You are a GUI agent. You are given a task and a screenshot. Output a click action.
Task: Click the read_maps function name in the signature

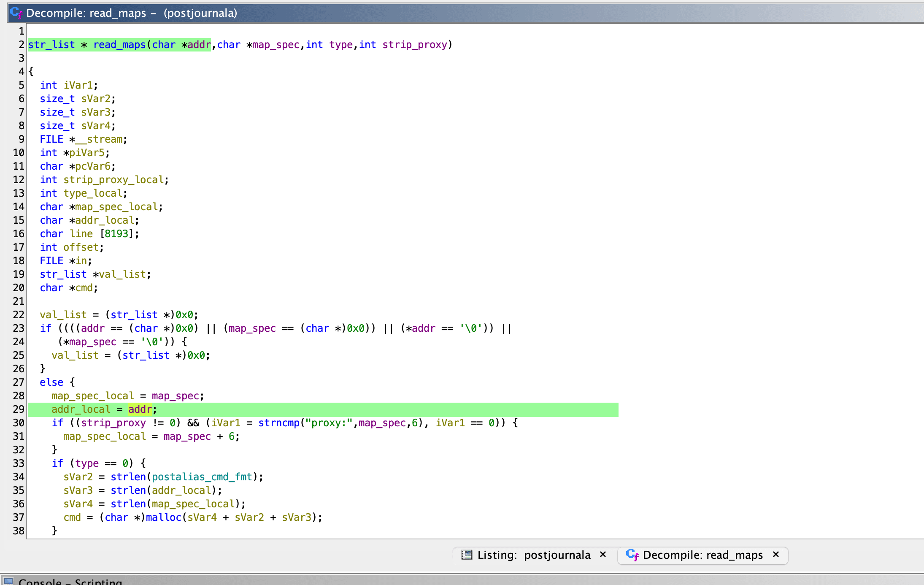click(119, 45)
